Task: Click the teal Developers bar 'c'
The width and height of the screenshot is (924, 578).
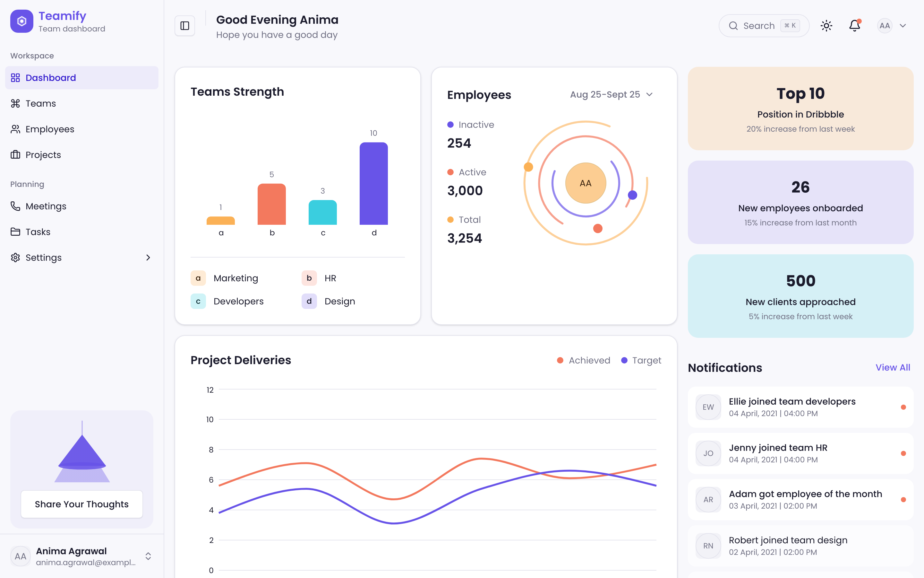Action: (x=323, y=212)
